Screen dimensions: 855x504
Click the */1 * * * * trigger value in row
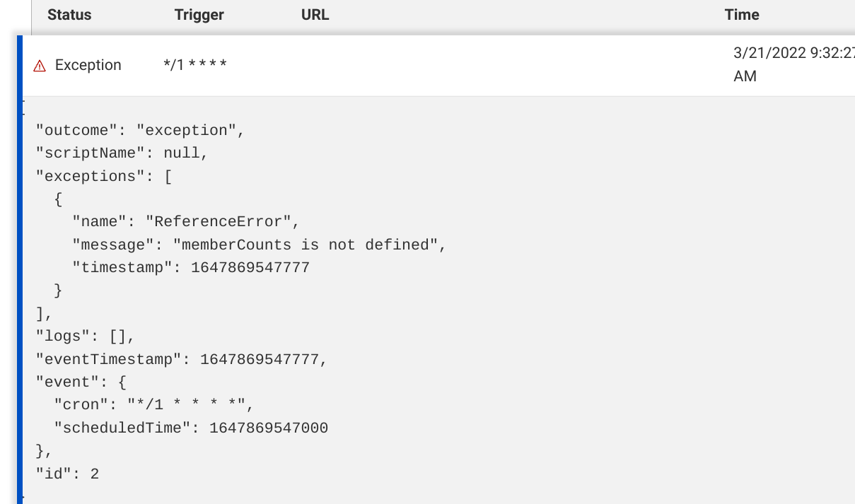click(x=194, y=65)
